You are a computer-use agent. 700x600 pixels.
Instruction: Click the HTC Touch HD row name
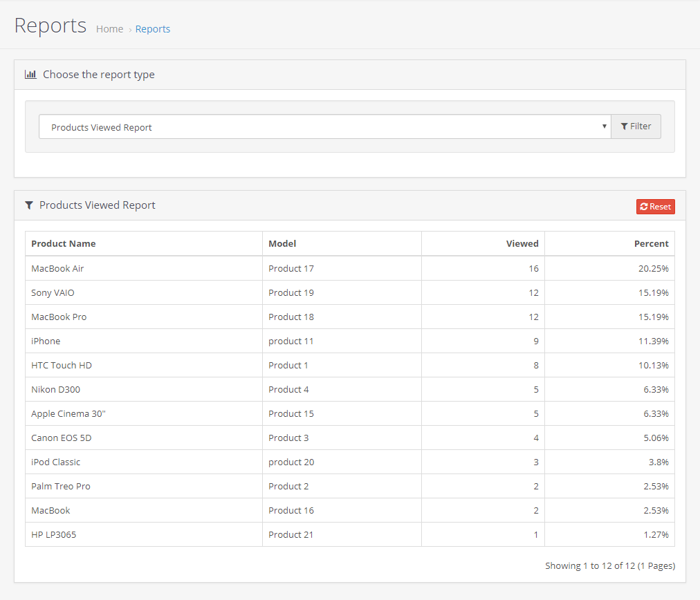[62, 366]
